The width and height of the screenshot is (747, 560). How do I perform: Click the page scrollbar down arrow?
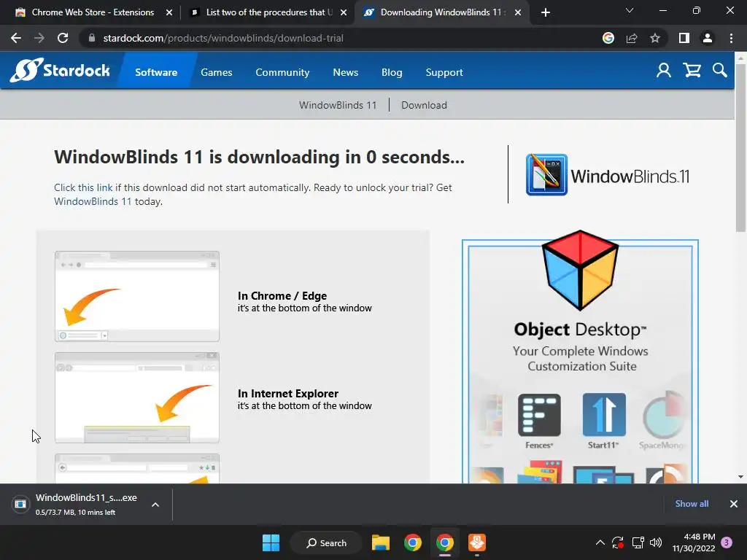(740, 477)
